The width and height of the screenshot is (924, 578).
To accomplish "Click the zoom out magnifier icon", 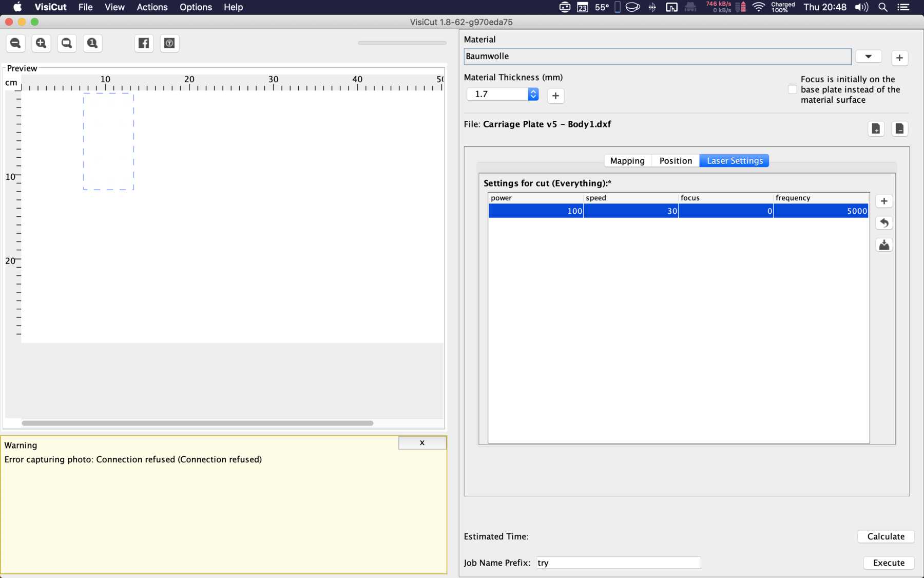I will [x=15, y=43].
